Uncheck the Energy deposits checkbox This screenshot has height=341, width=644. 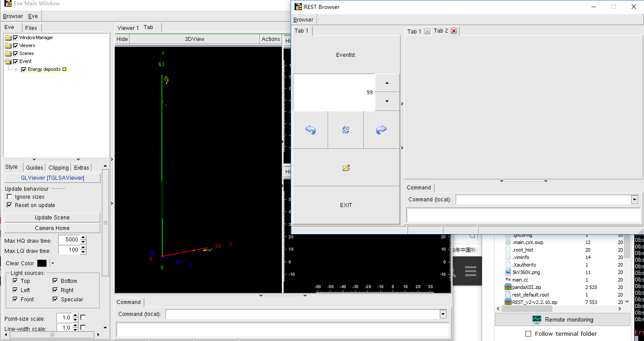24,69
